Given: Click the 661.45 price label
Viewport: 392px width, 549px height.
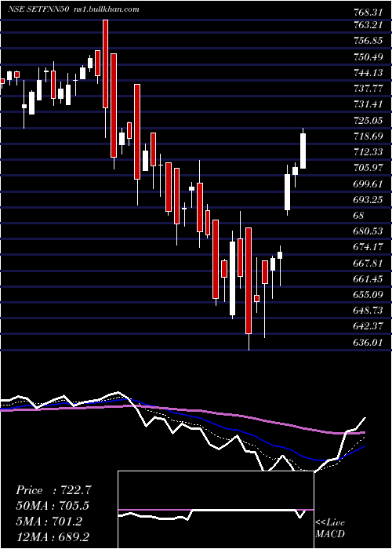Looking at the screenshot, I should pyautogui.click(x=366, y=279).
